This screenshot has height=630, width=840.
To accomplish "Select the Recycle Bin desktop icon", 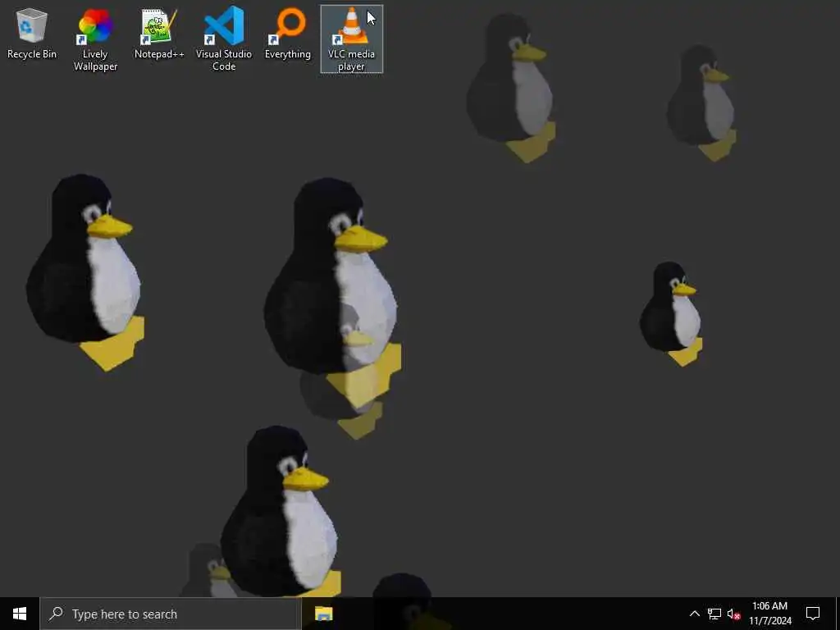I will pos(32,33).
